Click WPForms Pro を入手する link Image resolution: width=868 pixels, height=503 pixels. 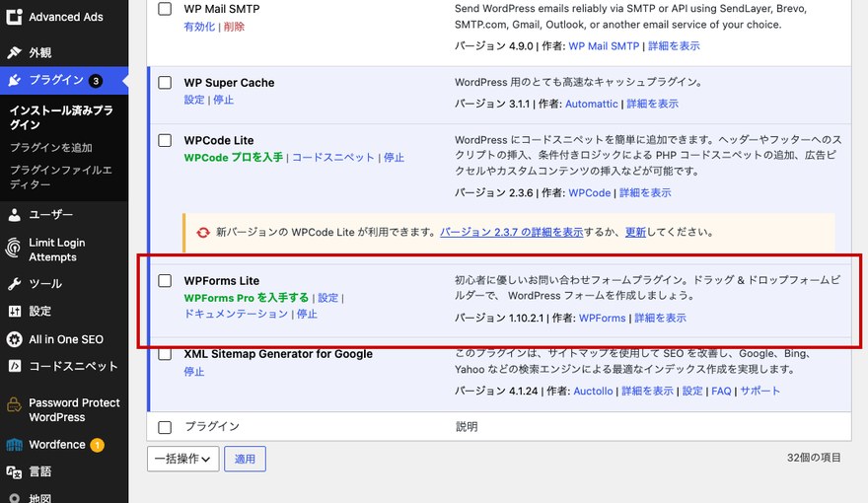tap(247, 298)
